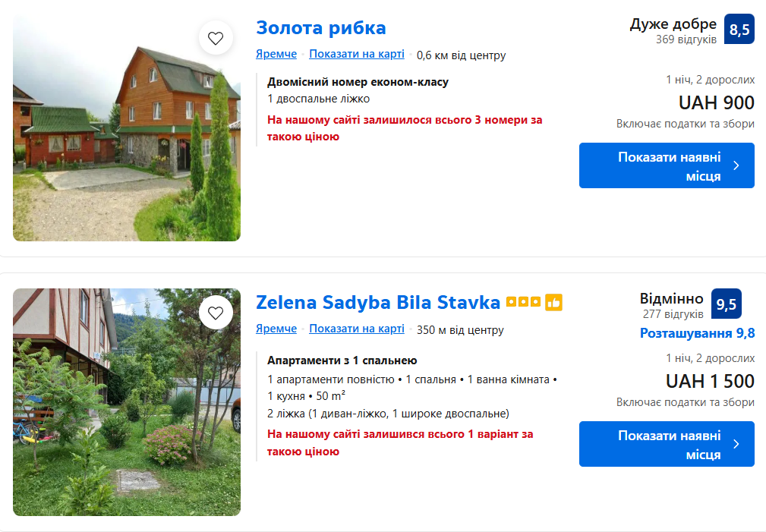The height and width of the screenshot is (532, 766).
Task: Open the 369 відгуків reviews count
Action: 686,39
